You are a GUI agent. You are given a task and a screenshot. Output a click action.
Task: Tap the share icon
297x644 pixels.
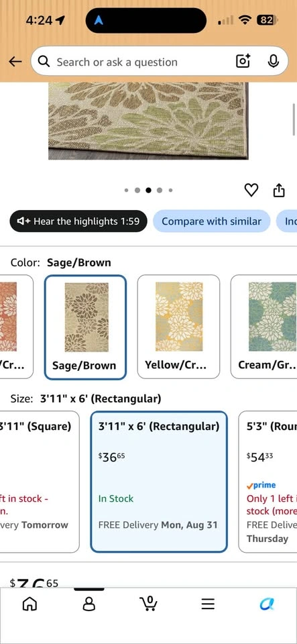click(278, 190)
